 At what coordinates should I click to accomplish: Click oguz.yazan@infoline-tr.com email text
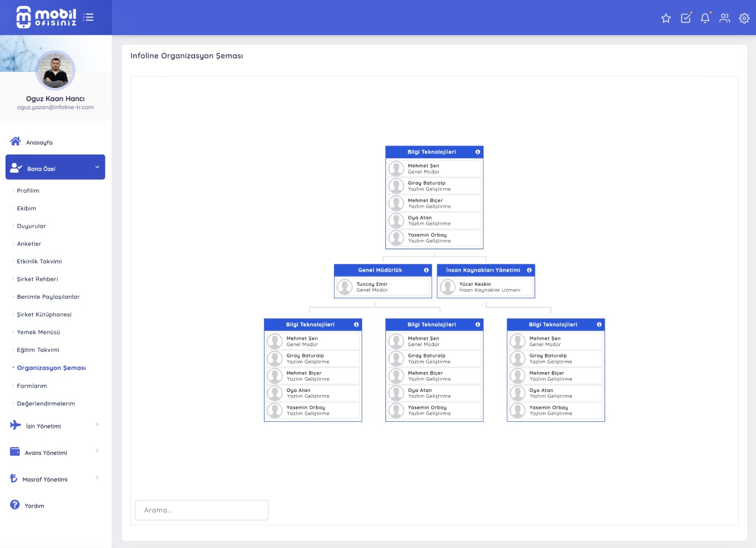[55, 107]
